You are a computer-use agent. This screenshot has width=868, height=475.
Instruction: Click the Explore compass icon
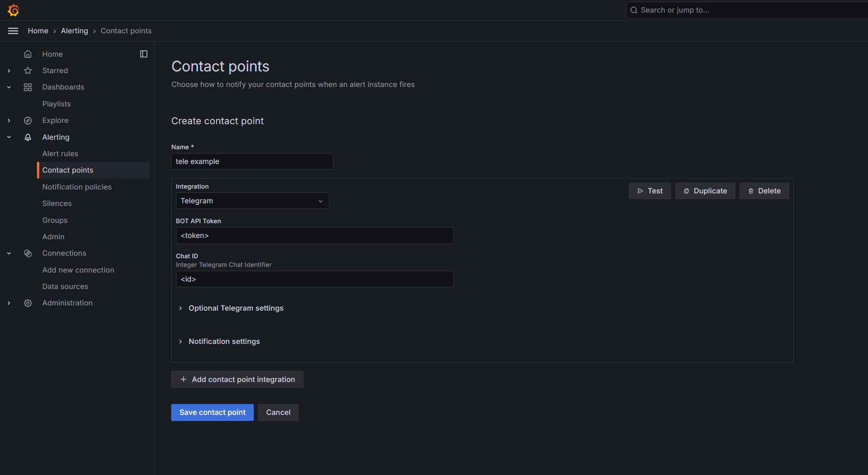click(x=28, y=121)
